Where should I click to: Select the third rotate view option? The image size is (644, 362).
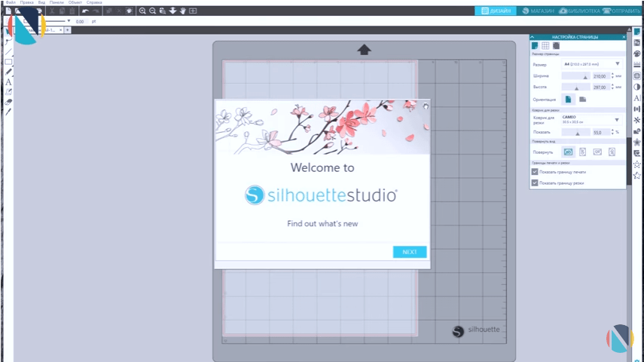pyautogui.click(x=597, y=152)
